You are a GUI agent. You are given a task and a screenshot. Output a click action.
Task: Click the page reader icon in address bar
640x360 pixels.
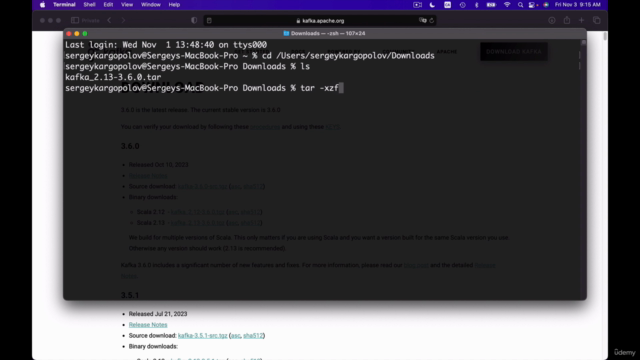click(209, 20)
